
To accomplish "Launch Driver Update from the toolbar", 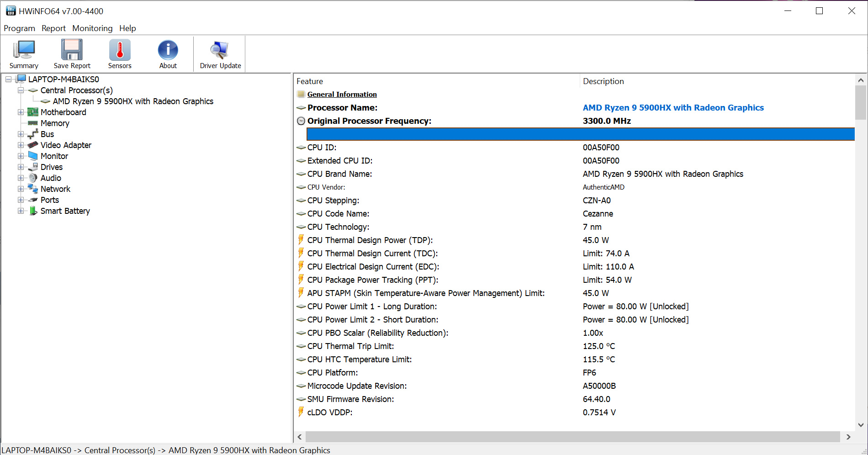I will [x=220, y=54].
